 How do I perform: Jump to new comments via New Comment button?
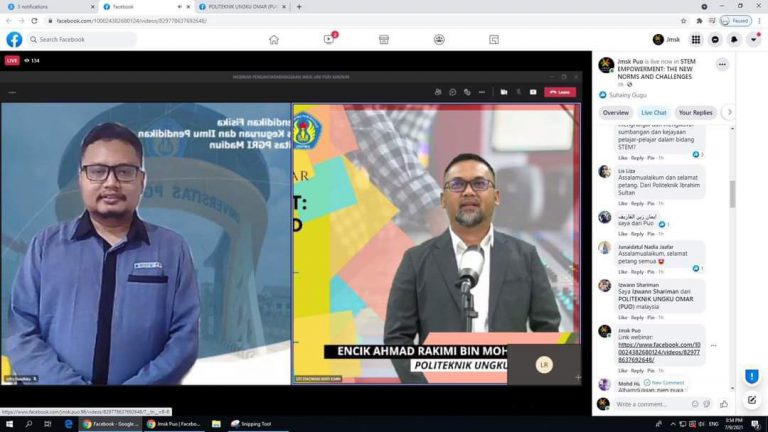point(665,383)
